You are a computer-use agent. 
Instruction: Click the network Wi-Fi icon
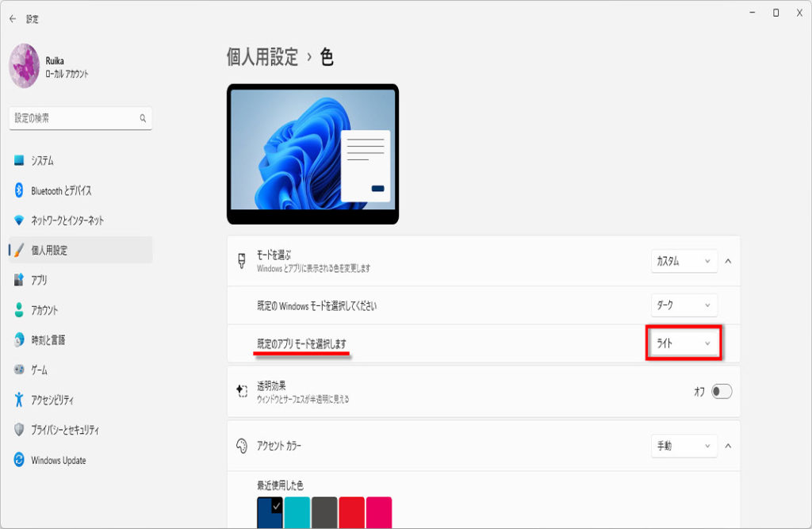pos(19,220)
